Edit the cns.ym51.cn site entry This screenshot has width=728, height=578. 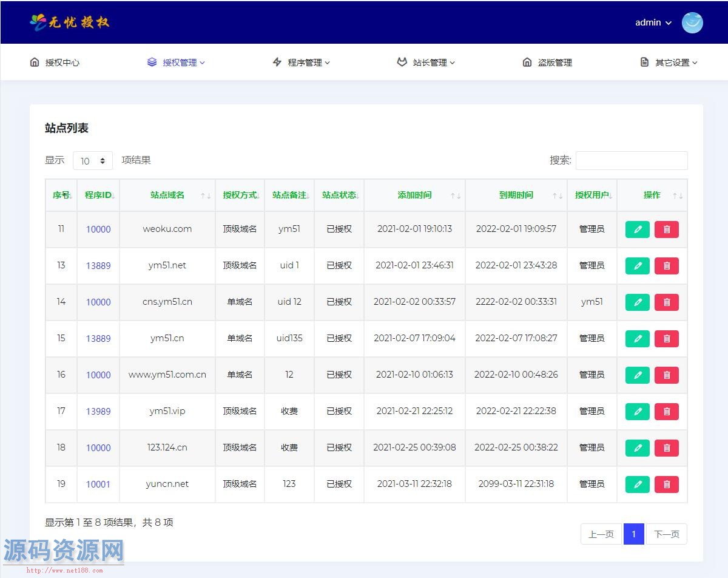click(x=637, y=302)
